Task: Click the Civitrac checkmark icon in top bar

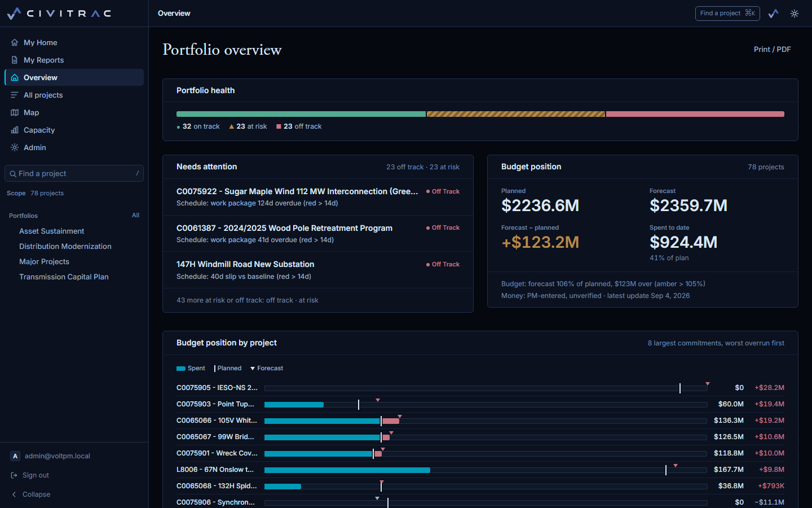Action: click(x=773, y=14)
